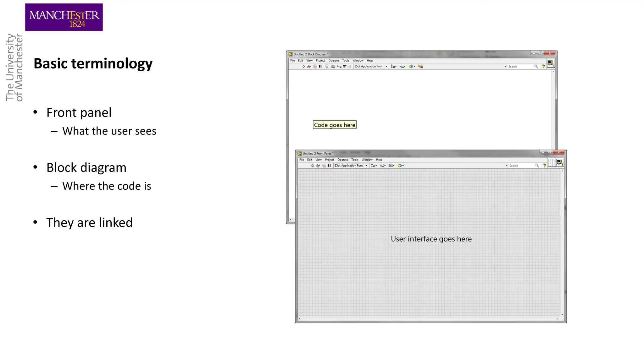Screen dimensions: 644x362
Task: Click connector pane grid in Front Panel
Action: 552,163
